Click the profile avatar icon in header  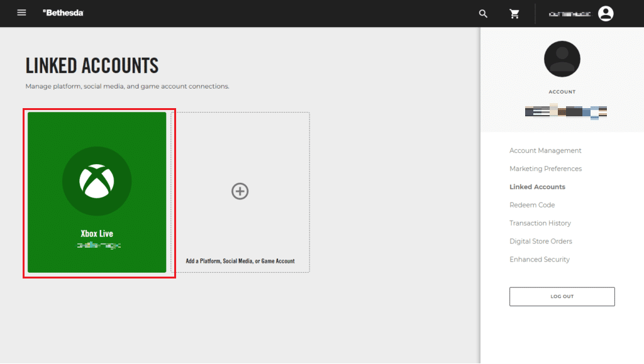click(606, 14)
